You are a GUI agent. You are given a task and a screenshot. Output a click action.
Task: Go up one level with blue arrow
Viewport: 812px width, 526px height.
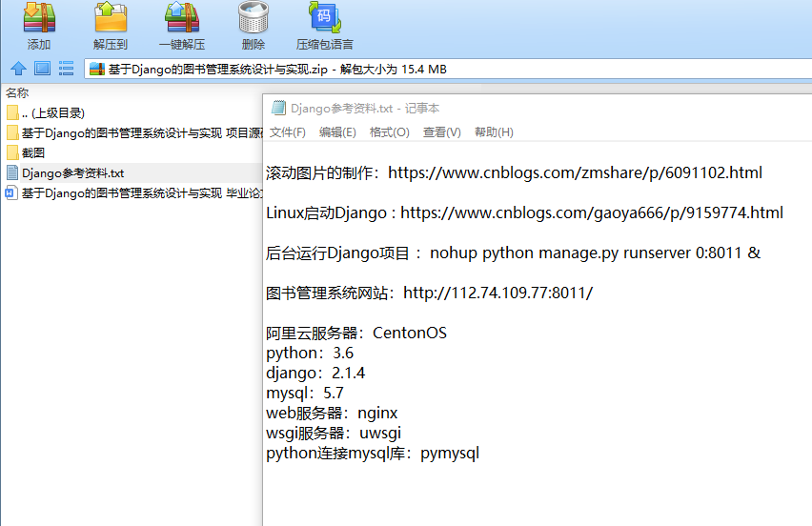click(18, 69)
